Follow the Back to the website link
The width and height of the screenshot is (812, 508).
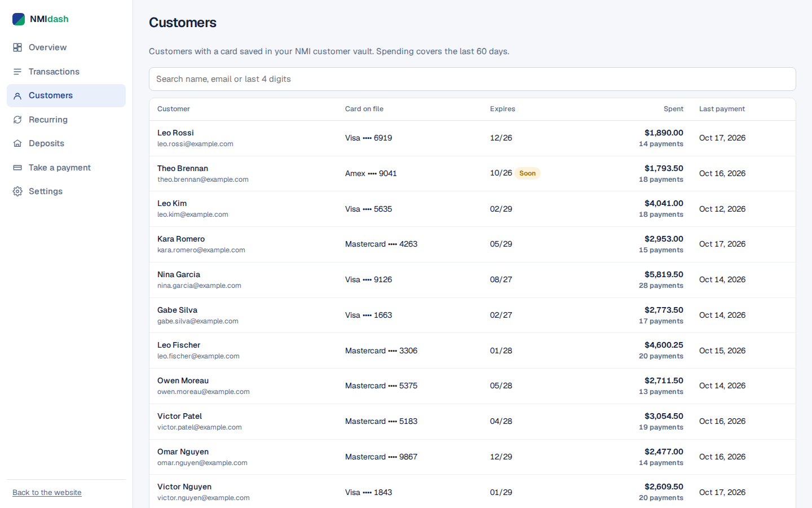pos(47,493)
